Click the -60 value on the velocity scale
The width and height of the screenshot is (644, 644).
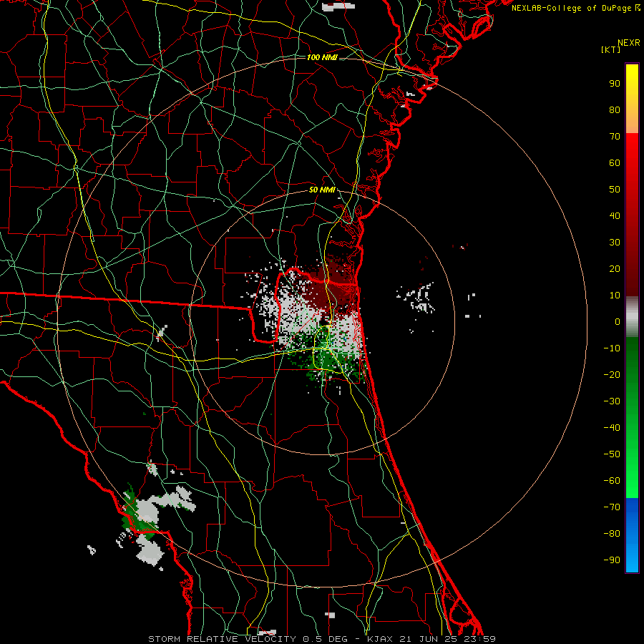click(612, 481)
